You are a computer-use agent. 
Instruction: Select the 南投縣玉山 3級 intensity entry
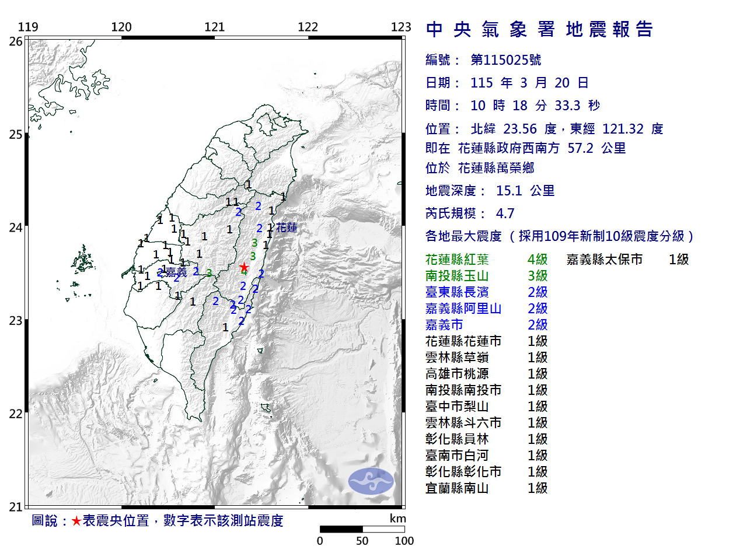[486, 276]
